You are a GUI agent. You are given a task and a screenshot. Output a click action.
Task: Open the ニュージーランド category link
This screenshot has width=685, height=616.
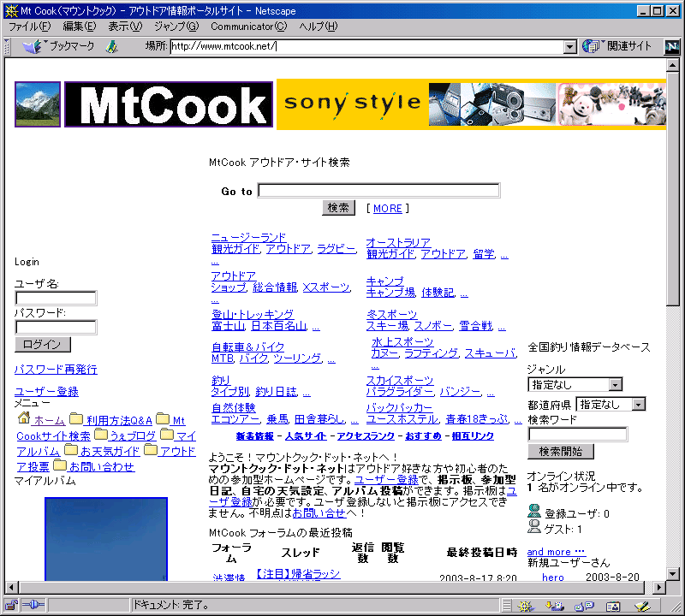pyautogui.click(x=248, y=238)
